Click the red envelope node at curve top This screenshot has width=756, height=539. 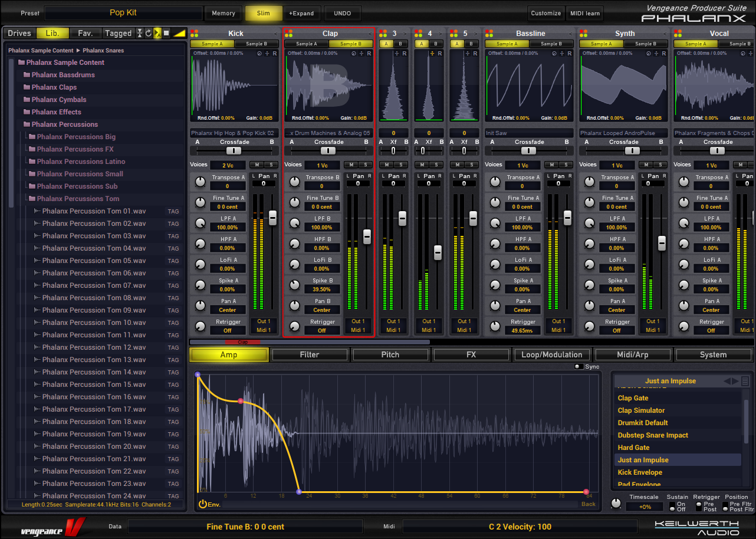point(240,401)
